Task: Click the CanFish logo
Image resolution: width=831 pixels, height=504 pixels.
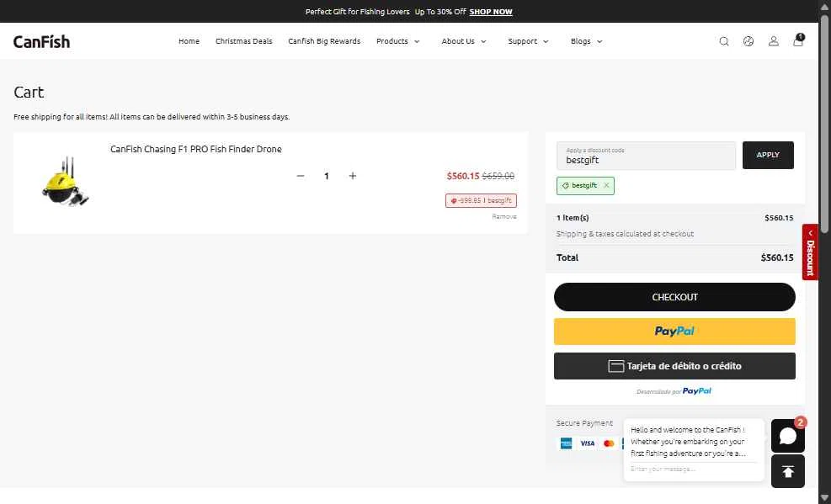Action: [x=42, y=41]
